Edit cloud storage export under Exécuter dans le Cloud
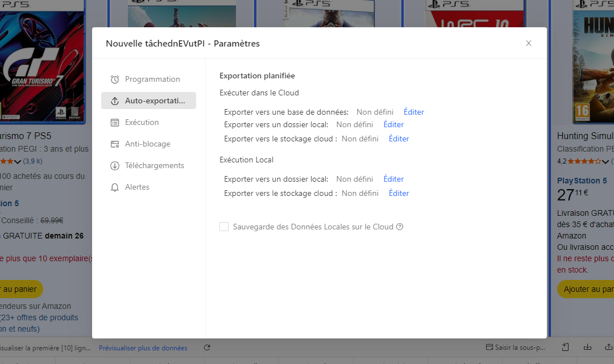This screenshot has height=364, width=614. [x=399, y=139]
